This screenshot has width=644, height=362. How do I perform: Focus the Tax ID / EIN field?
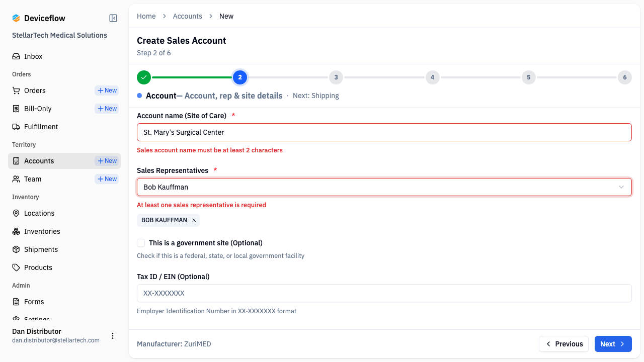pos(384,293)
